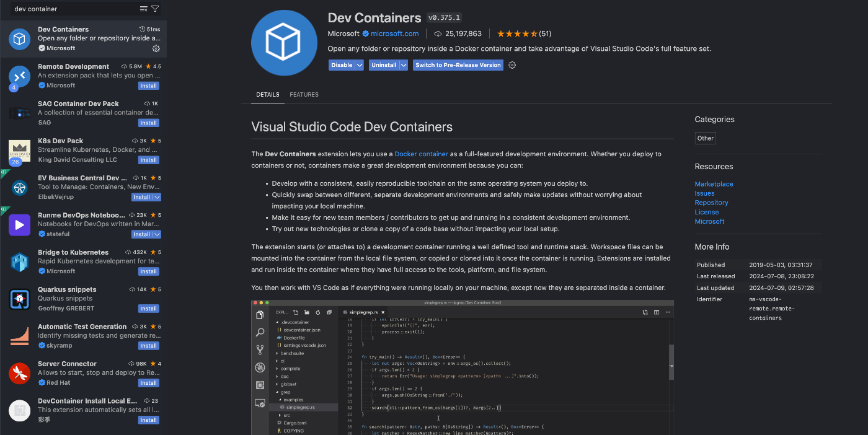Install the Remote Development extension
This screenshot has width=868, height=435.
pos(148,86)
